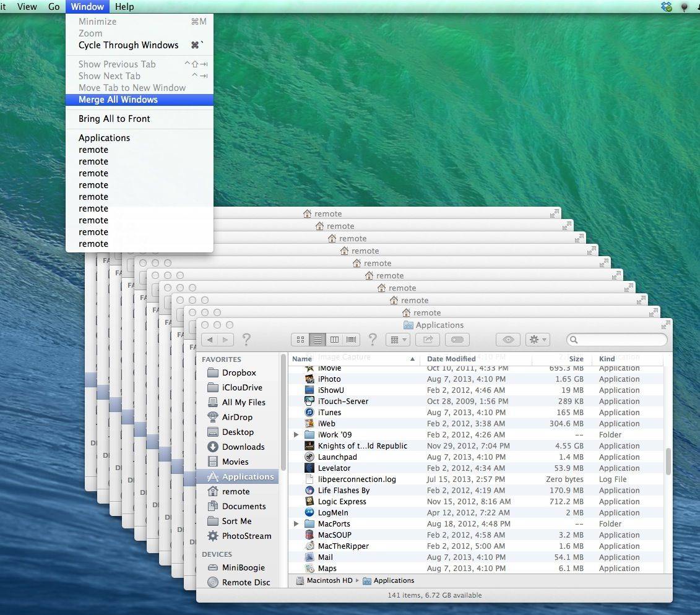The width and height of the screenshot is (700, 615).
Task: Toggle list view in Finder toolbar
Action: (318, 340)
